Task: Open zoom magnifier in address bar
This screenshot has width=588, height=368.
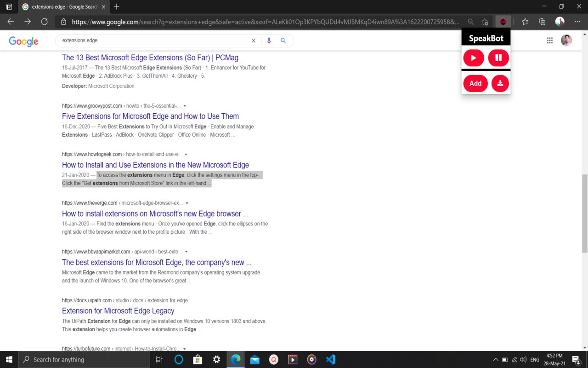Action: 471,22
